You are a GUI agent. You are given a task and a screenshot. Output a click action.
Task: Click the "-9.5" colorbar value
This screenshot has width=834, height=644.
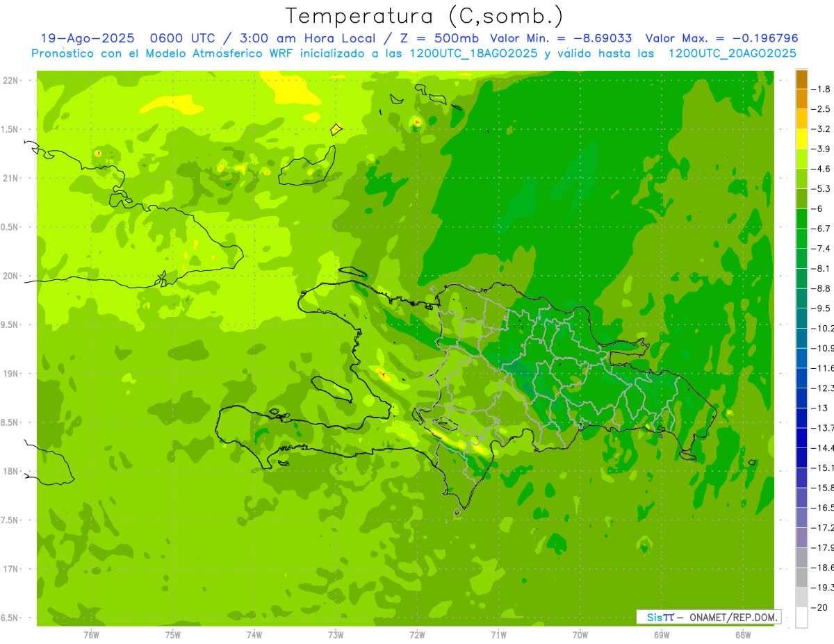click(x=821, y=308)
